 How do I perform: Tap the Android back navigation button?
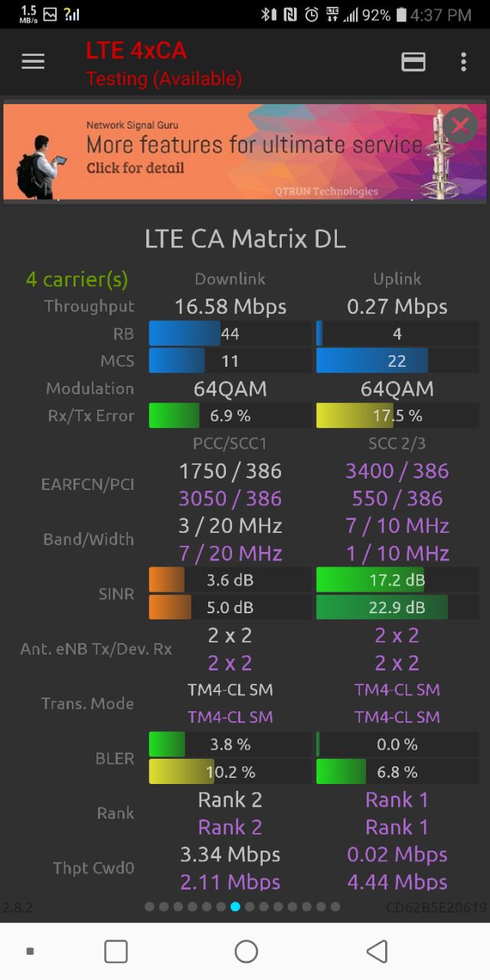pyautogui.click(x=377, y=952)
